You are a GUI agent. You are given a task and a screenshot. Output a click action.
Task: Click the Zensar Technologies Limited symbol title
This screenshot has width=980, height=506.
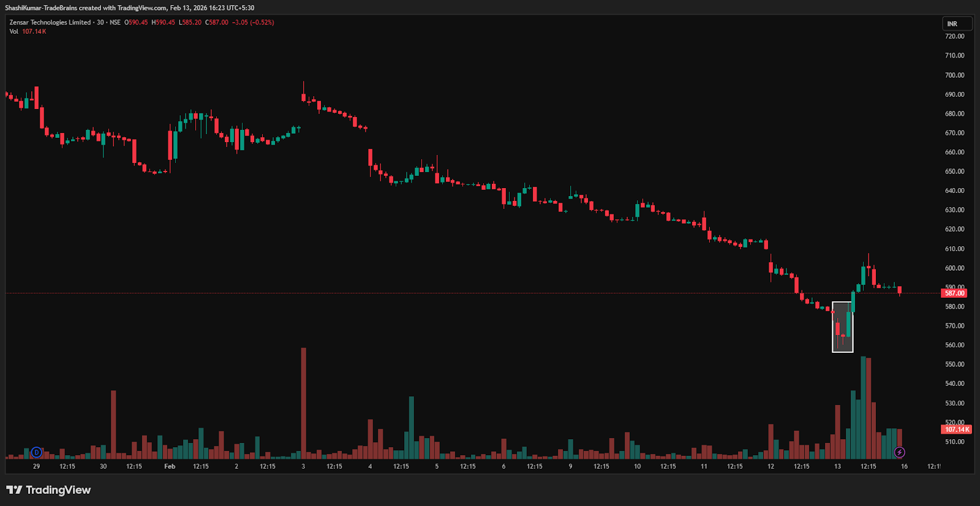click(50, 22)
